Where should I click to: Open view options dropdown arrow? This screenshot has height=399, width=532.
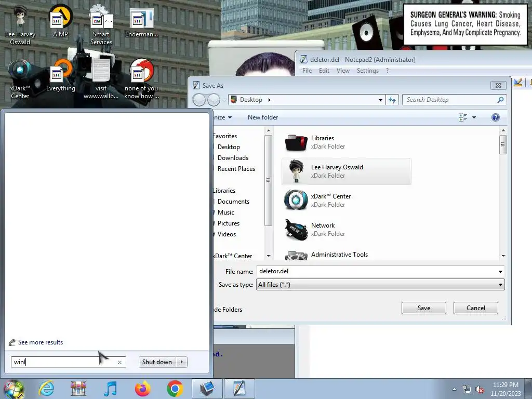474,117
